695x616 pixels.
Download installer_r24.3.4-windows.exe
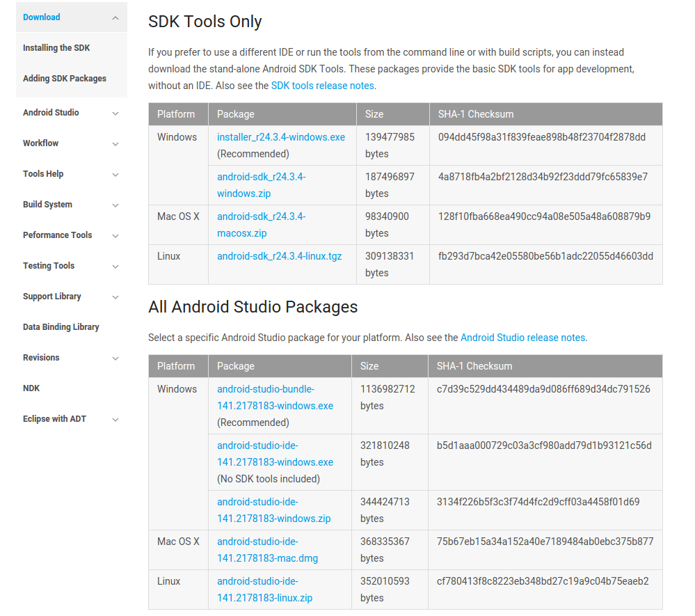(281, 137)
